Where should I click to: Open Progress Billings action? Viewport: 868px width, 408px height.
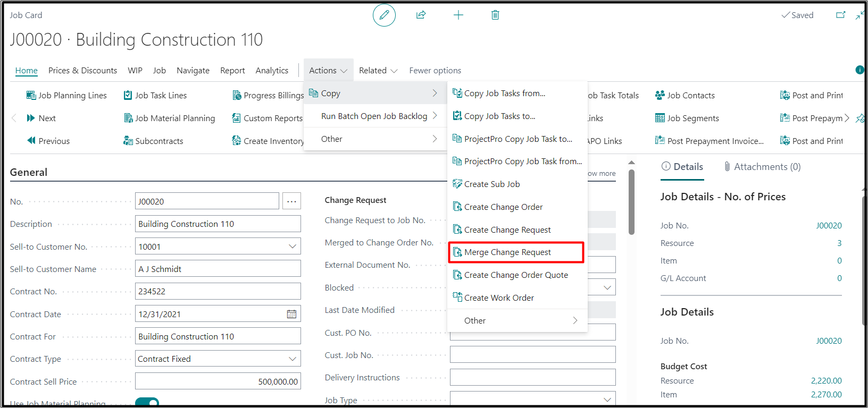pos(268,95)
